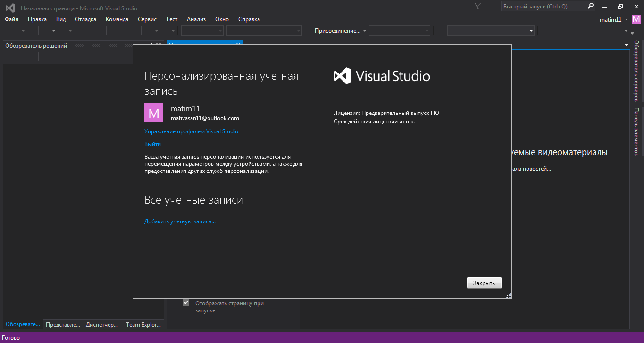Click Управление профилем Visual Studio link
Image resolution: width=644 pixels, height=343 pixels.
pyautogui.click(x=191, y=131)
